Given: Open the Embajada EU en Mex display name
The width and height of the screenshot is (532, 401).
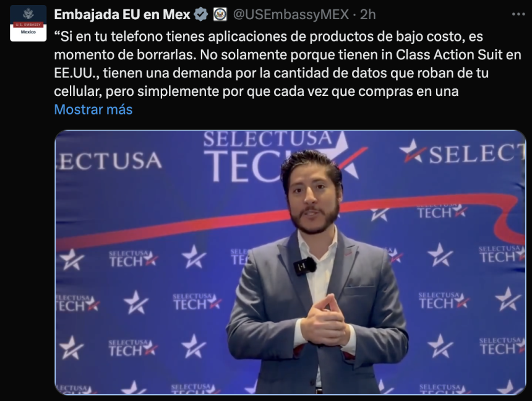Looking at the screenshot, I should pyautogui.click(x=122, y=15).
